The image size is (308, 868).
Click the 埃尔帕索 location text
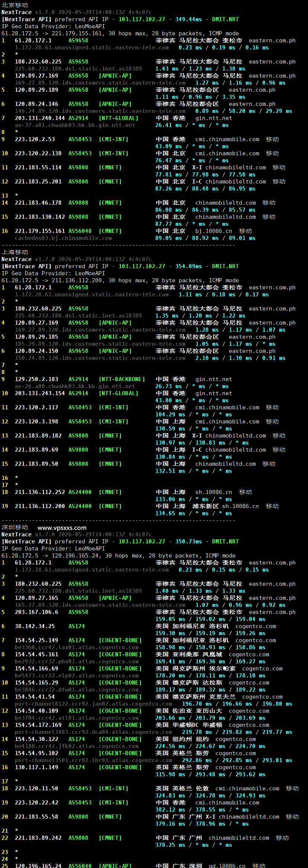(x=222, y=669)
